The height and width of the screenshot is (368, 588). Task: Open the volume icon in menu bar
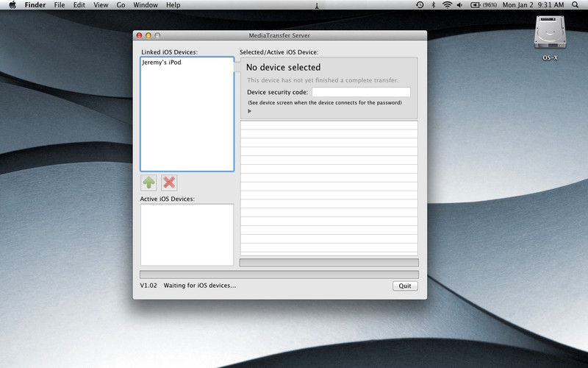pos(460,5)
